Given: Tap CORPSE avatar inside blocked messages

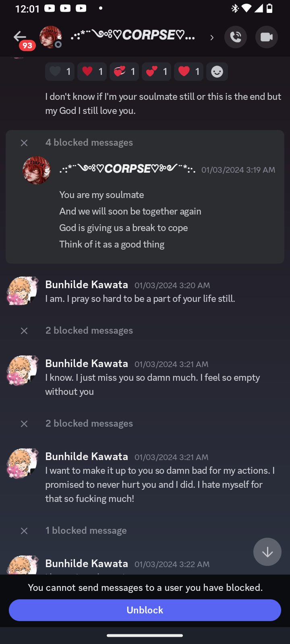Looking at the screenshot, I should coord(37,170).
